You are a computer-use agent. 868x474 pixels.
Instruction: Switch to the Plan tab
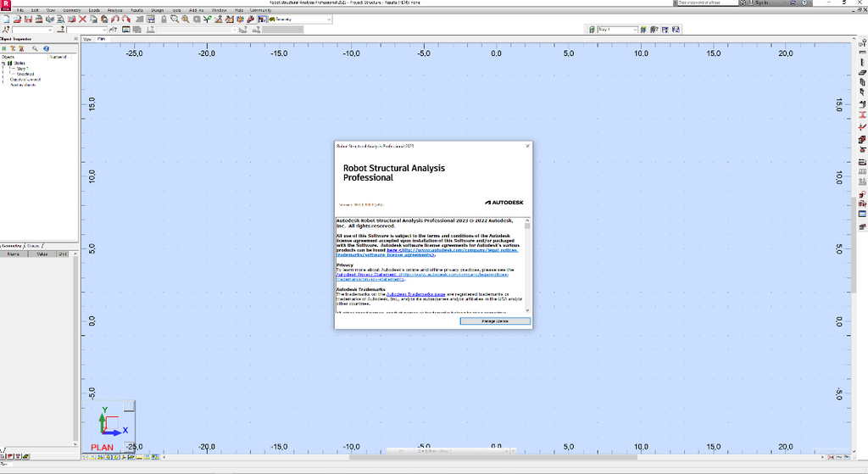pos(102,39)
